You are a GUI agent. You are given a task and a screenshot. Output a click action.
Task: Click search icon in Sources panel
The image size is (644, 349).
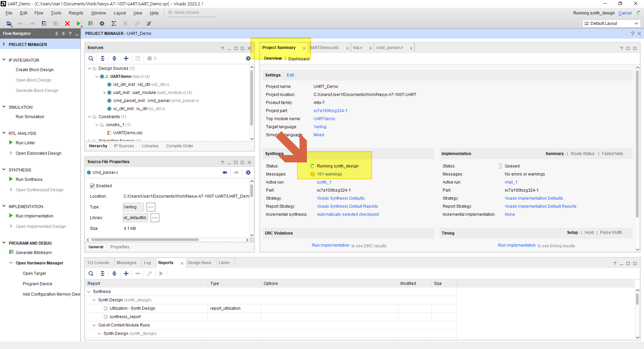[x=91, y=58]
